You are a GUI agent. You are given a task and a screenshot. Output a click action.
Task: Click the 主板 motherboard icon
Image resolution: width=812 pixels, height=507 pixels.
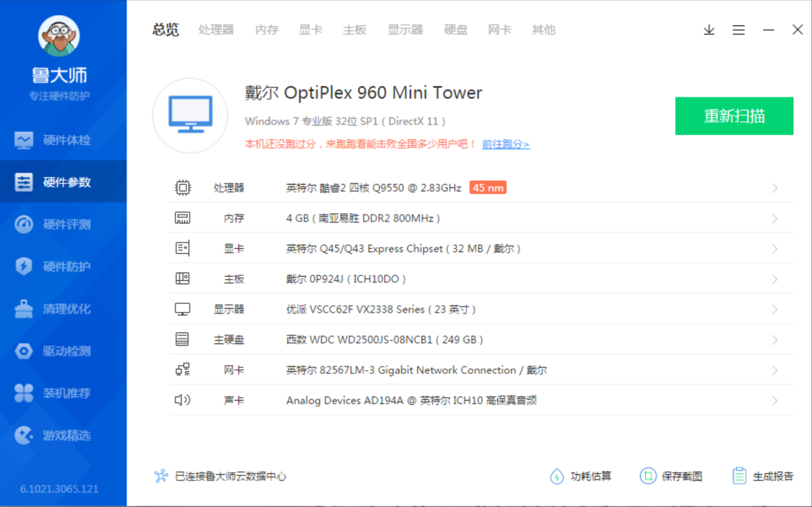(182, 278)
